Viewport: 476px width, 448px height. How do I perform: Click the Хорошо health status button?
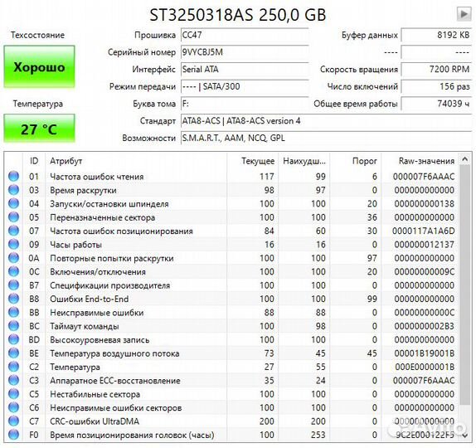[39, 67]
